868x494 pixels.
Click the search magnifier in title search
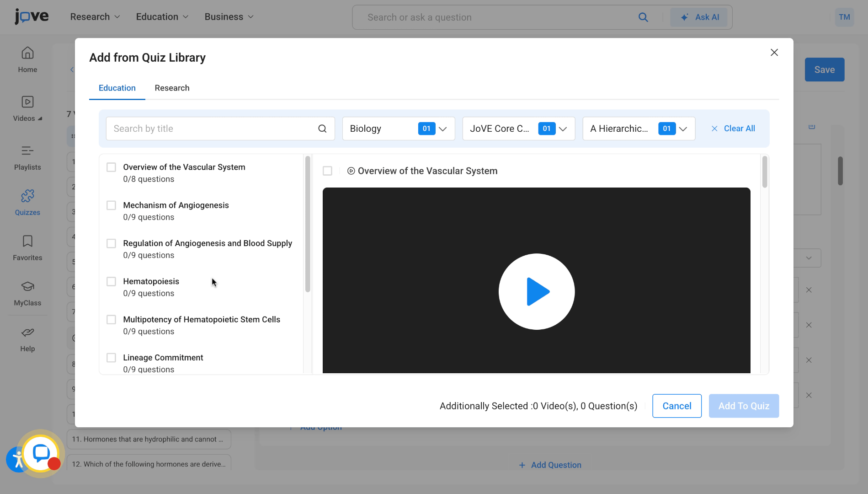pyautogui.click(x=322, y=129)
